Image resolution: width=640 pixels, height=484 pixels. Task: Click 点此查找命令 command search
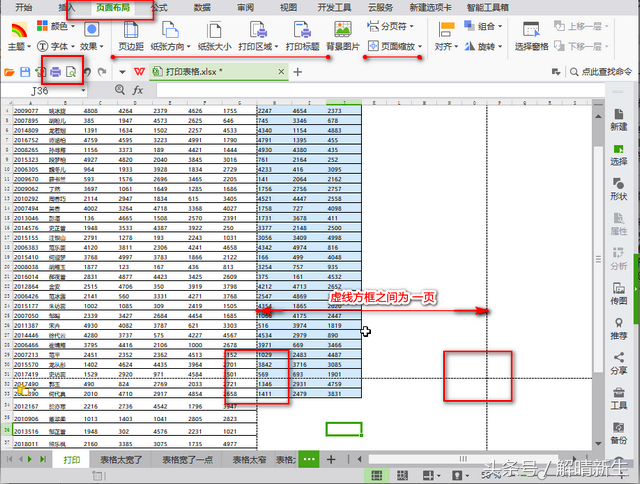[601, 72]
